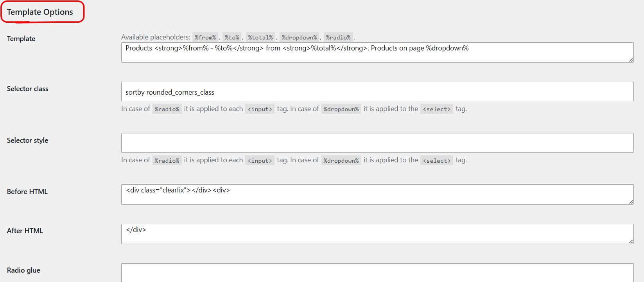This screenshot has height=282, width=644.
Task: Click %radio% code under Selector style
Action: click(167, 160)
